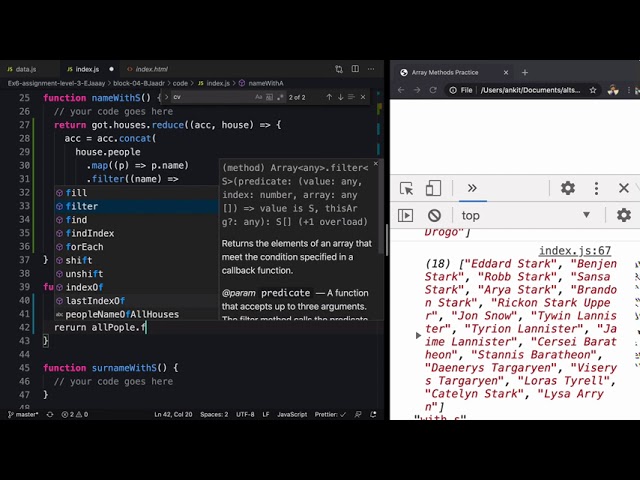Go to the next find match arrow
This screenshot has width=640, height=480.
(340, 97)
